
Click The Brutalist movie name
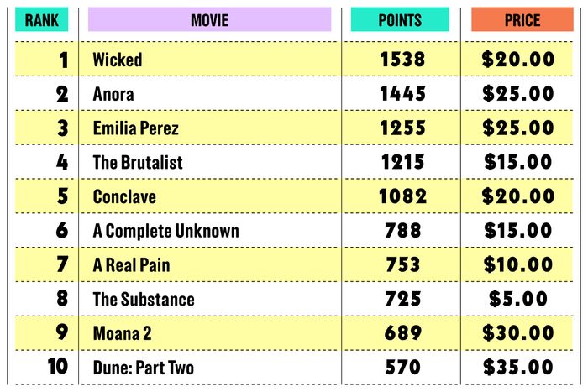pos(138,162)
